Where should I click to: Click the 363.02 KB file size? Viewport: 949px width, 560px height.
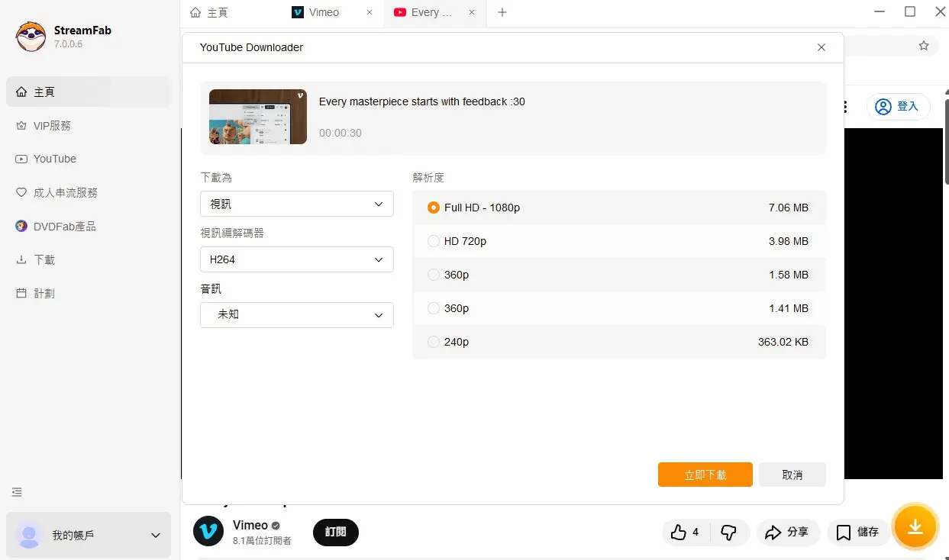tap(783, 342)
